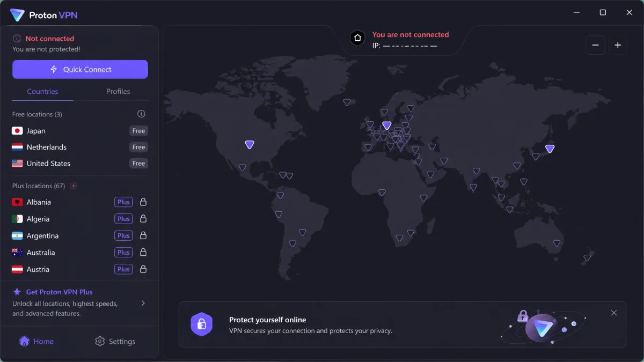644x362 pixels.
Task: Click the Algeria flag icon
Action: (17, 219)
